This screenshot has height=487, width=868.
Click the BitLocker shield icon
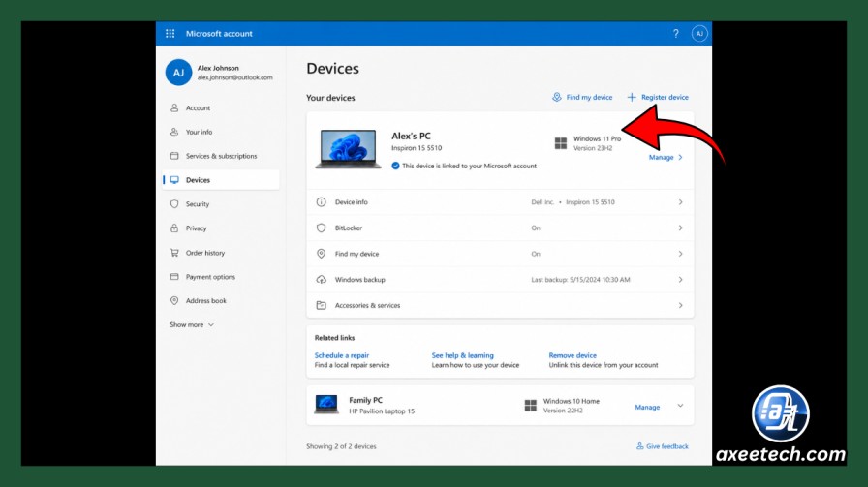tap(321, 228)
